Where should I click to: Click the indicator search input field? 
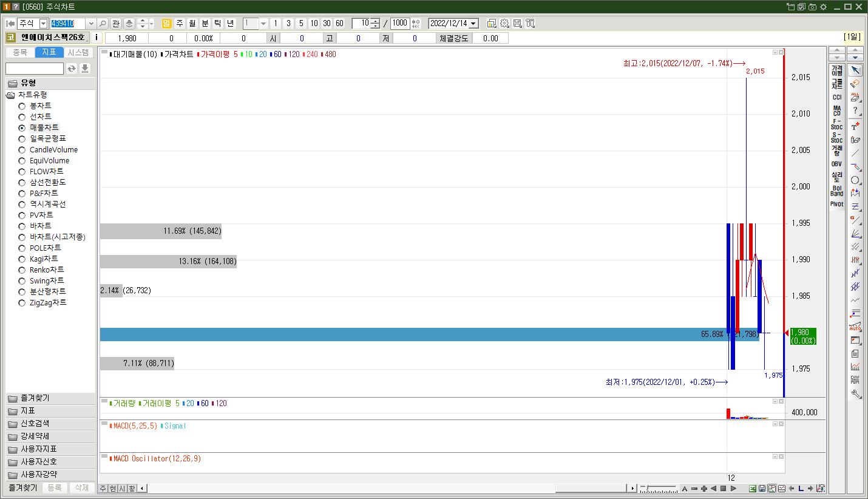pyautogui.click(x=35, y=69)
